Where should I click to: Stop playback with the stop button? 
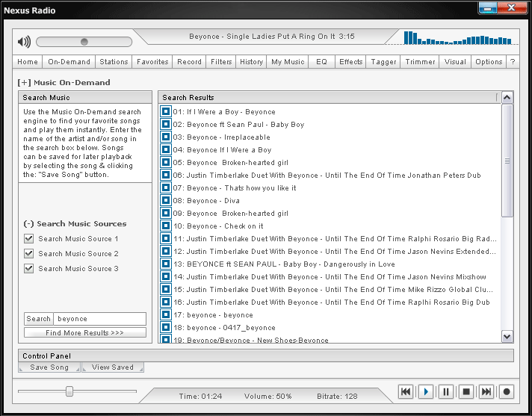(x=466, y=392)
